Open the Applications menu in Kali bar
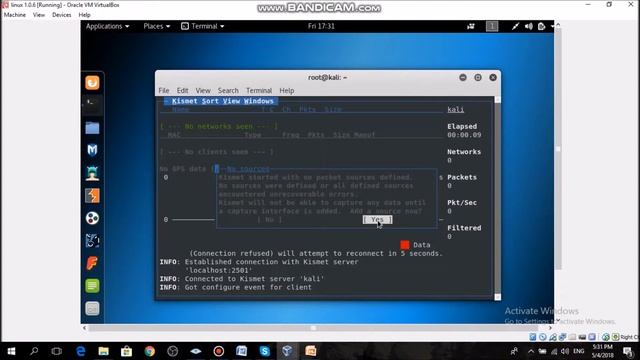The height and width of the screenshot is (360, 640). tap(107, 26)
